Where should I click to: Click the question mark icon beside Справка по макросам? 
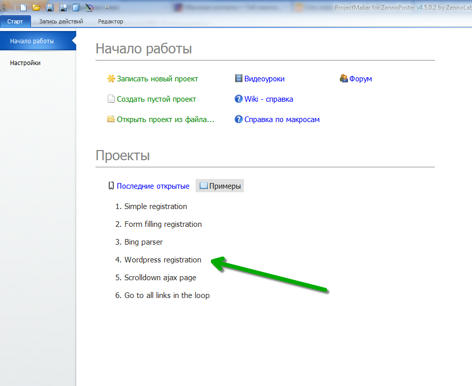[238, 119]
